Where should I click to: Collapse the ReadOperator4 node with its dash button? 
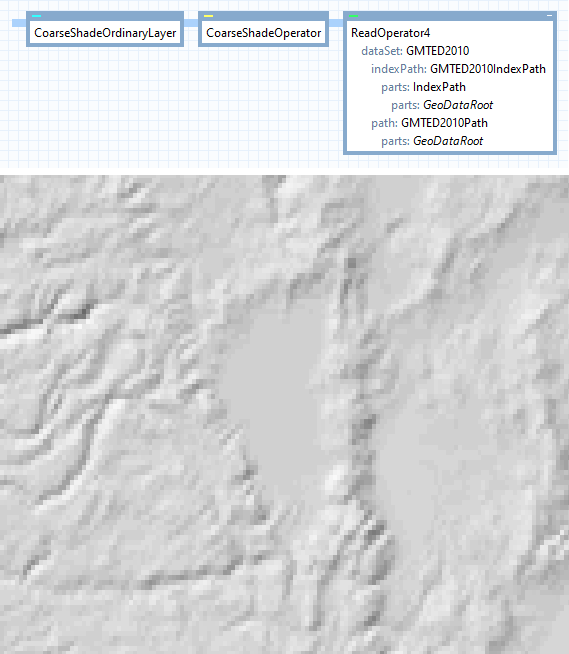(x=549, y=15)
